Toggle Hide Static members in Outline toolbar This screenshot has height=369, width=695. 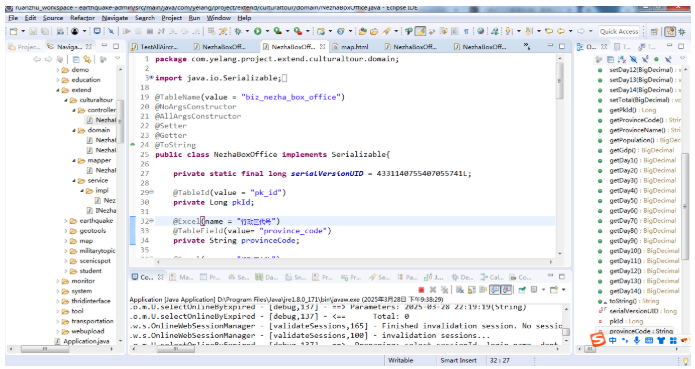645,59
